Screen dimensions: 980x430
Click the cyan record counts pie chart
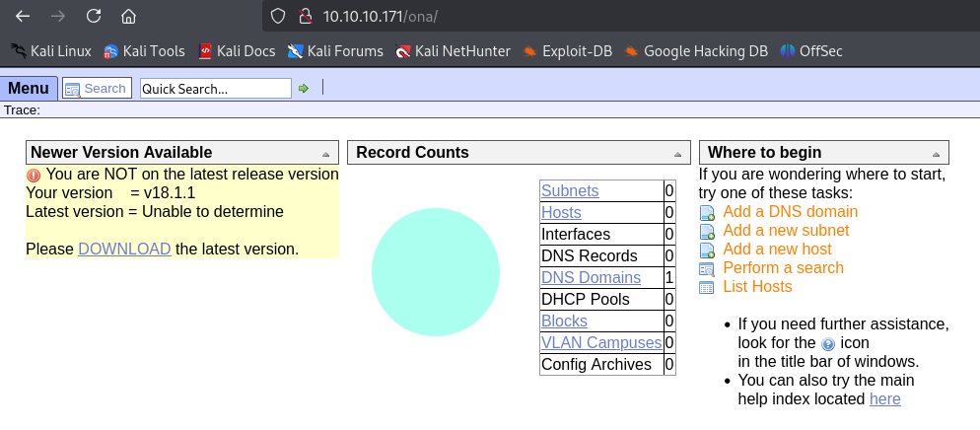(434, 273)
